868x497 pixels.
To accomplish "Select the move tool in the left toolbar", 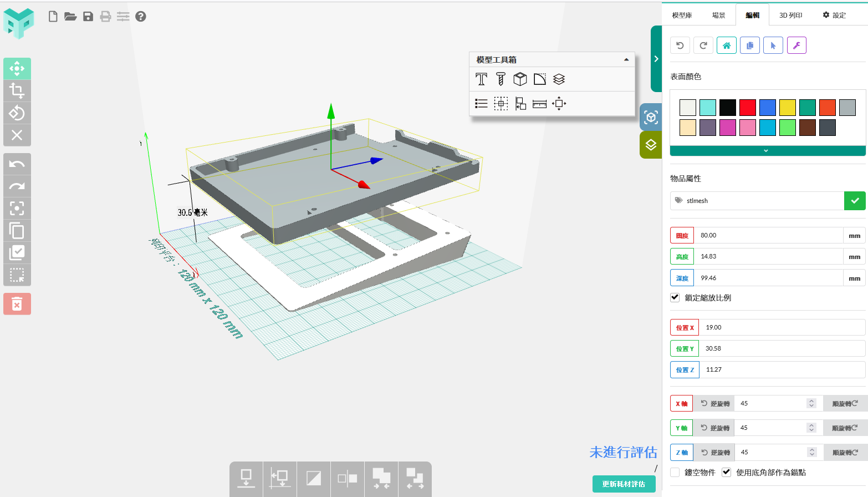I will click(x=17, y=68).
